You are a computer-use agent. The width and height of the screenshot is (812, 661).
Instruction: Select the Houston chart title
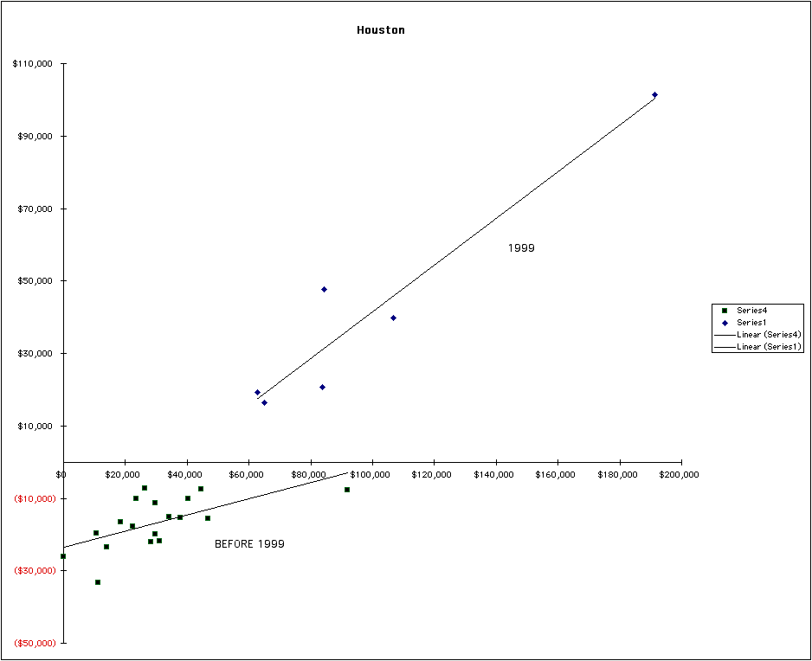381,30
